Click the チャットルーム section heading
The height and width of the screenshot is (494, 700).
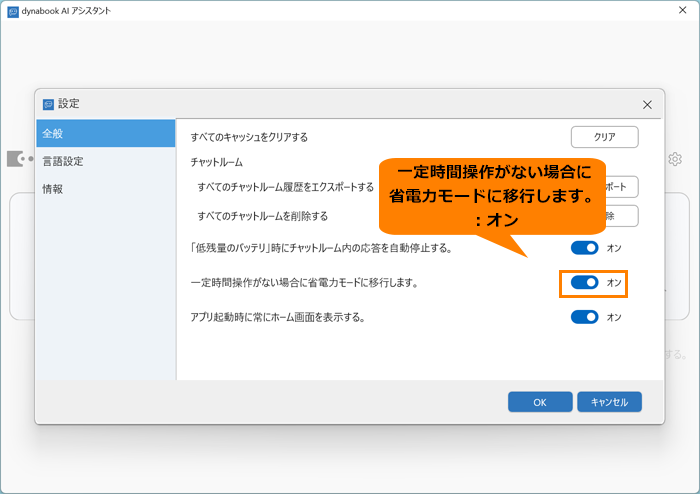pos(217,162)
